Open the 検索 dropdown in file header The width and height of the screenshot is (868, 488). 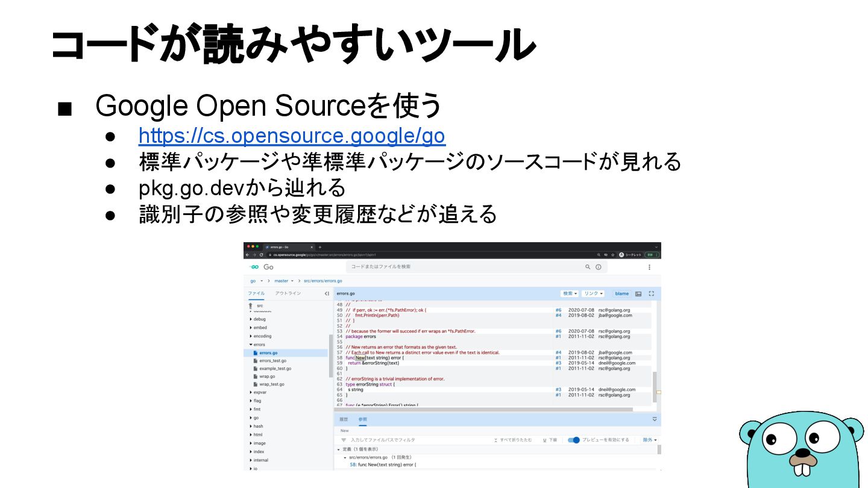click(x=570, y=293)
